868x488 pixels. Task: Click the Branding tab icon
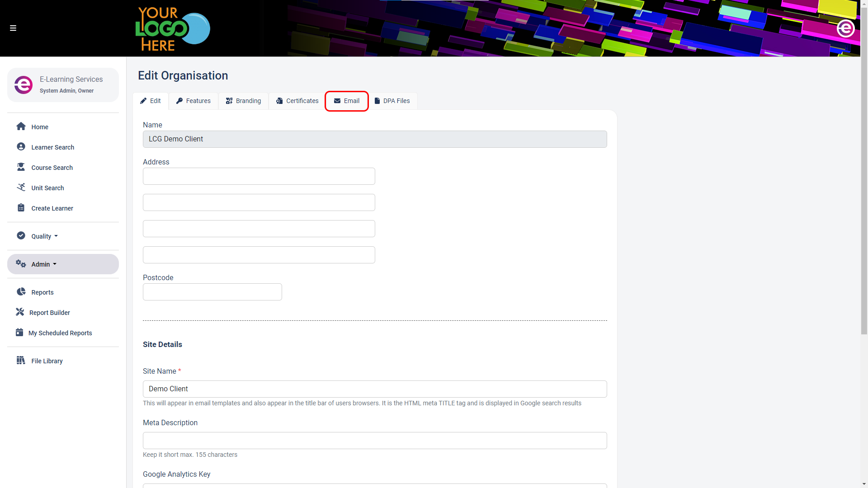click(229, 101)
